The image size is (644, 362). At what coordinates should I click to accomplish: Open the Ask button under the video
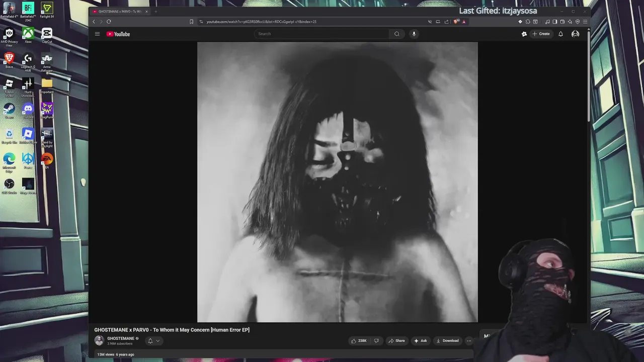[421, 341]
